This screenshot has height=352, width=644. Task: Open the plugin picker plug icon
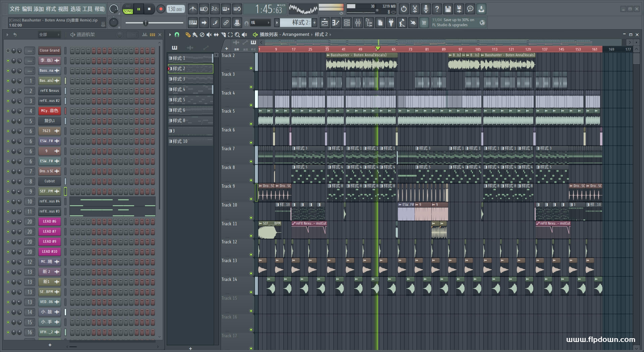(x=391, y=23)
